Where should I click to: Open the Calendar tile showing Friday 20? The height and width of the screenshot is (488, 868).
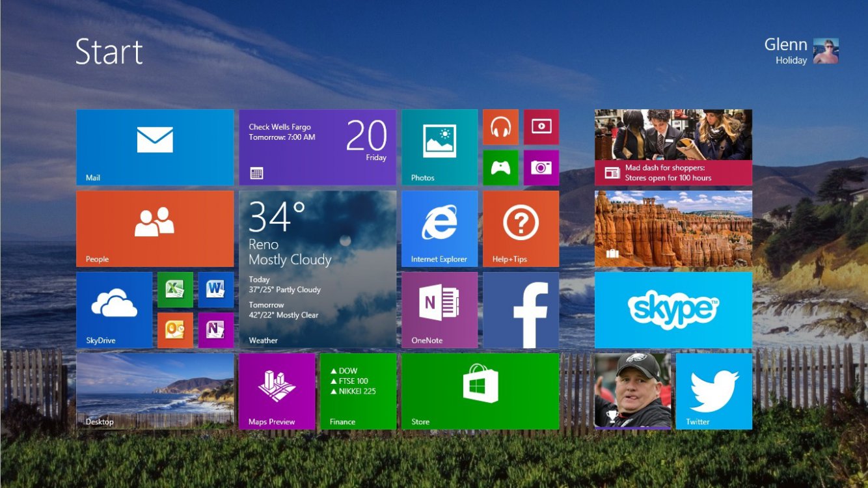point(318,147)
